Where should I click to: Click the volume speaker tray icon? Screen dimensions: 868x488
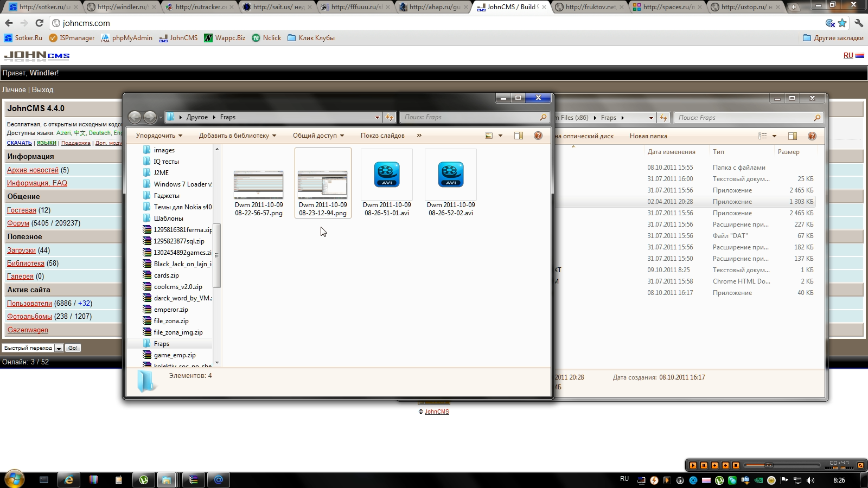pyautogui.click(x=810, y=480)
